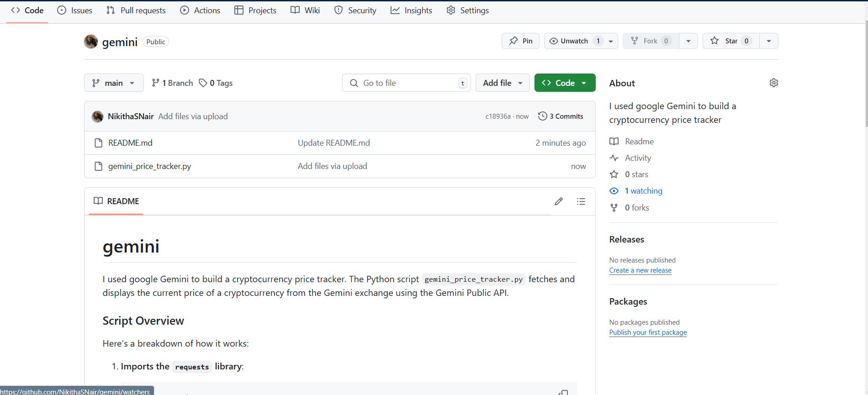Image resolution: width=868 pixels, height=395 pixels.
Task: Open NikithaSNair author profile link
Action: coord(131,116)
